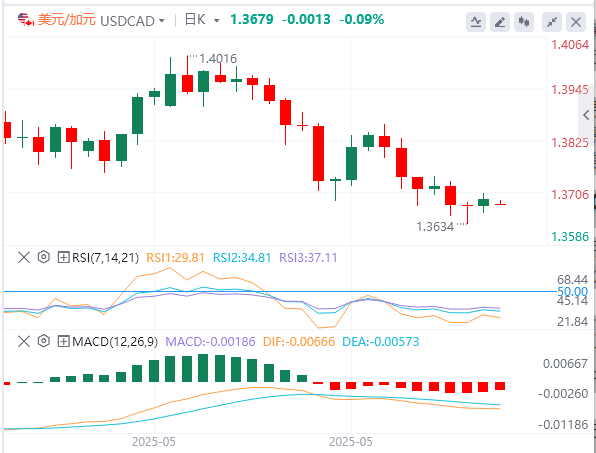Switch chart type with candlestick icon
The height and width of the screenshot is (453, 596).
pos(524,22)
